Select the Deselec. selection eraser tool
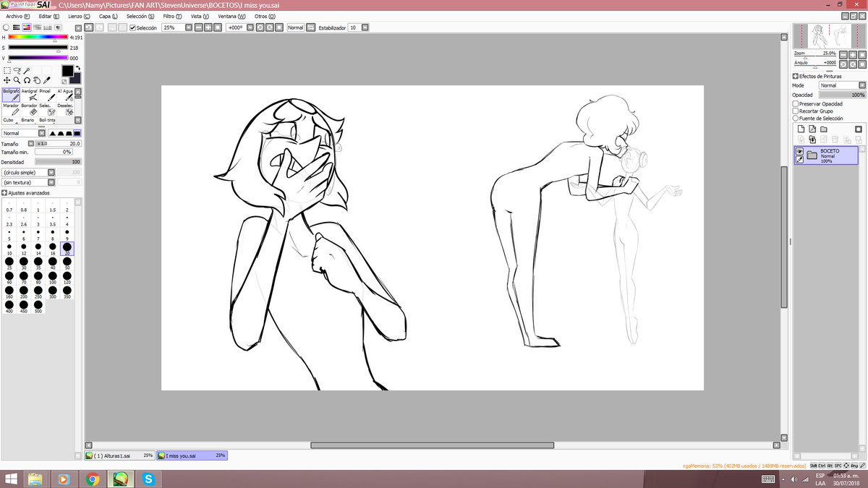The height and width of the screenshot is (488, 868). tap(65, 110)
